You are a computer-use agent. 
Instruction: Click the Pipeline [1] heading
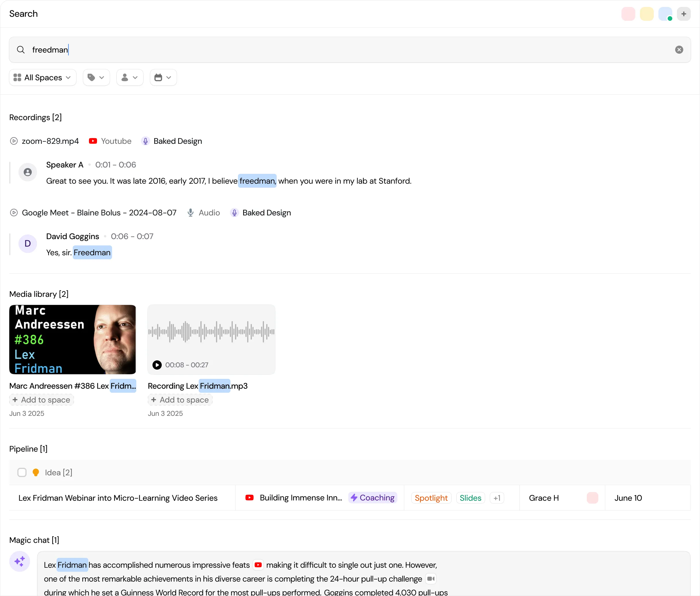28,449
